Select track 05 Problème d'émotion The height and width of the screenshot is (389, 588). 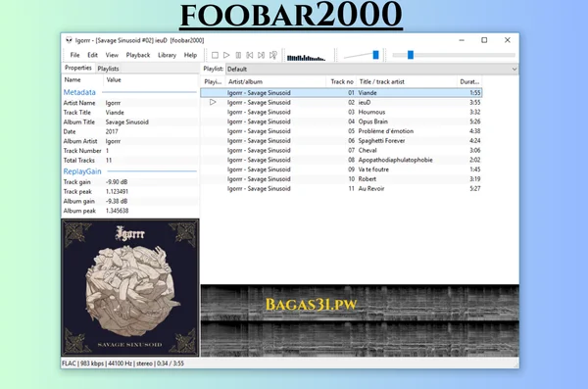[x=341, y=131]
